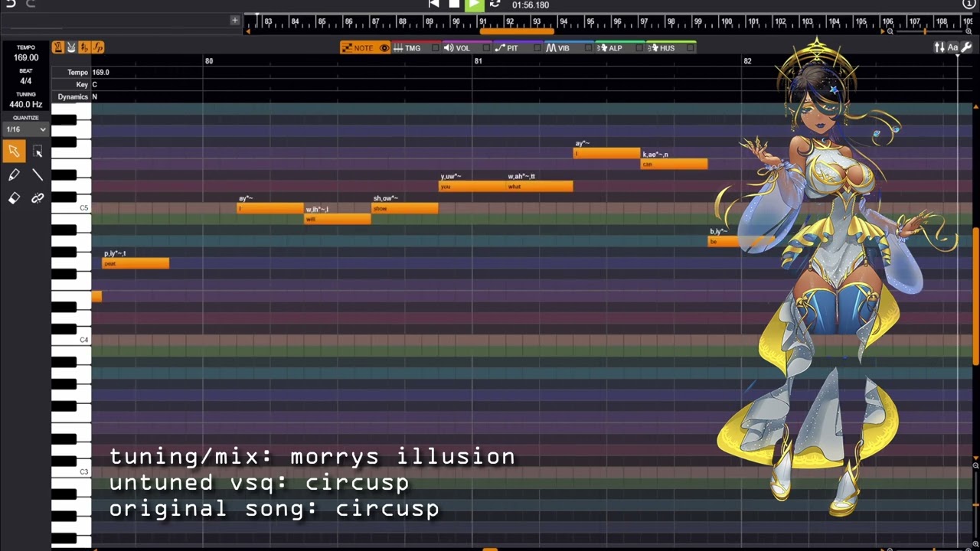Click the timeline zoom-in magnifier
980x551 pixels.
[969, 31]
